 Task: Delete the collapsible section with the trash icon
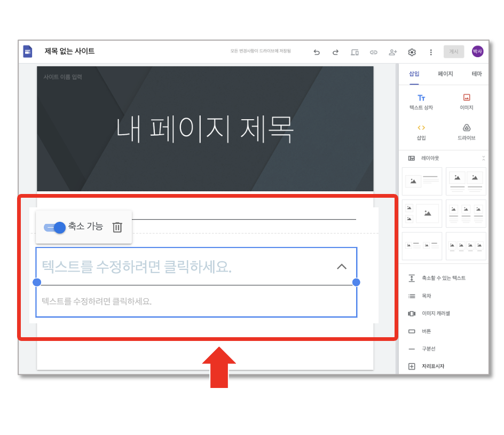pyautogui.click(x=117, y=227)
